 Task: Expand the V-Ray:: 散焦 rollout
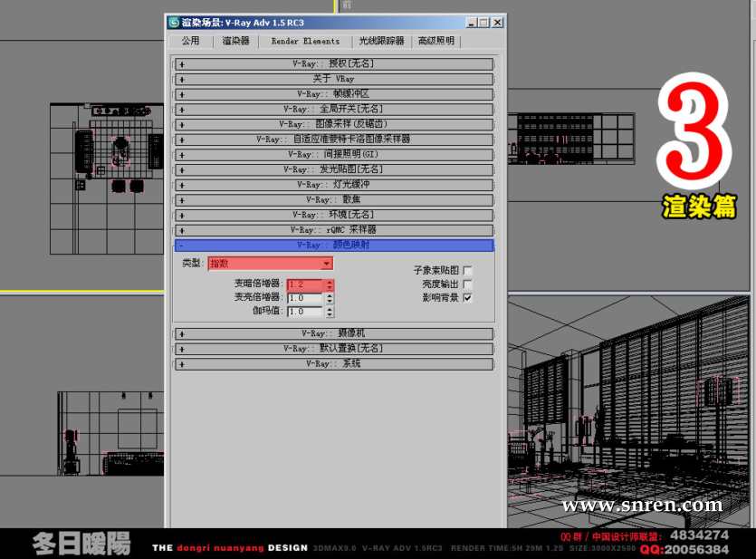(x=334, y=199)
